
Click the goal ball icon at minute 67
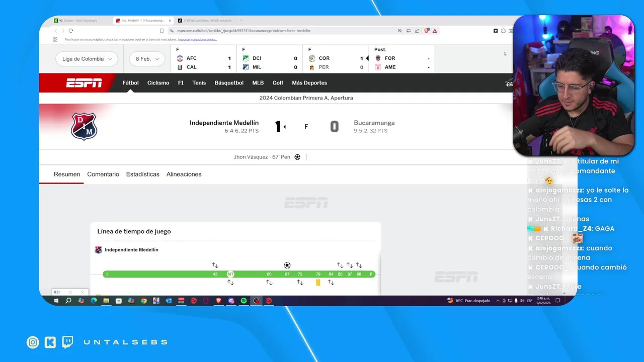pyautogui.click(x=287, y=265)
